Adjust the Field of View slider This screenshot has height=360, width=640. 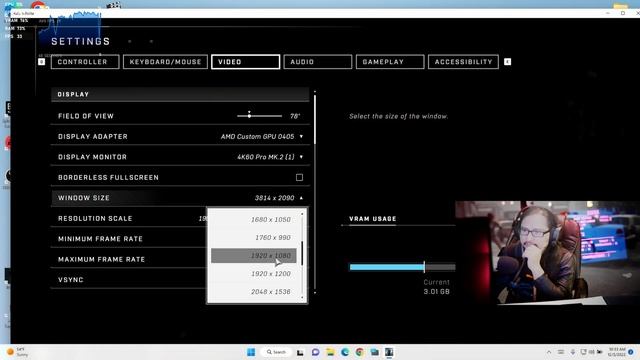click(259, 116)
